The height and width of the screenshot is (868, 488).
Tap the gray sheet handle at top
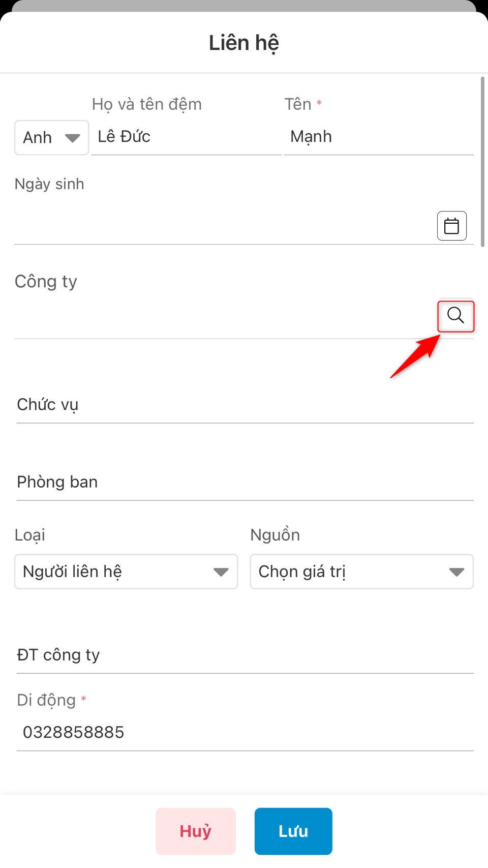tap(244, 6)
